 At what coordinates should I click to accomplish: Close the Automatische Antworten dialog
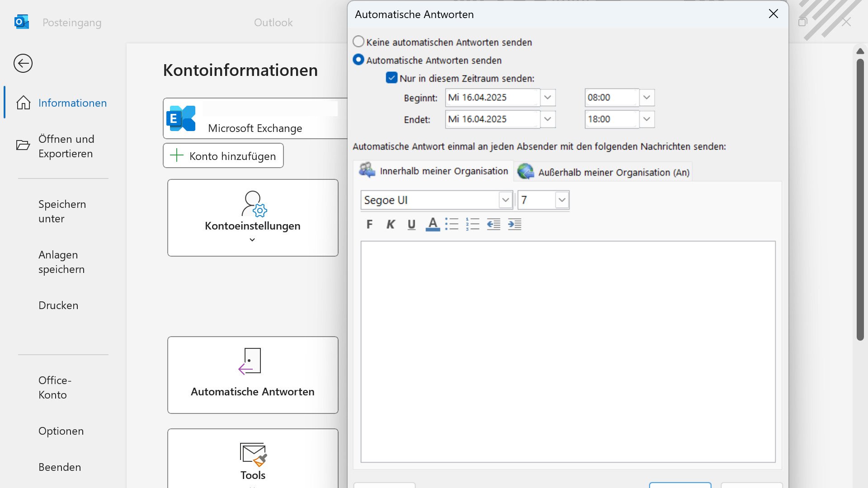(774, 14)
